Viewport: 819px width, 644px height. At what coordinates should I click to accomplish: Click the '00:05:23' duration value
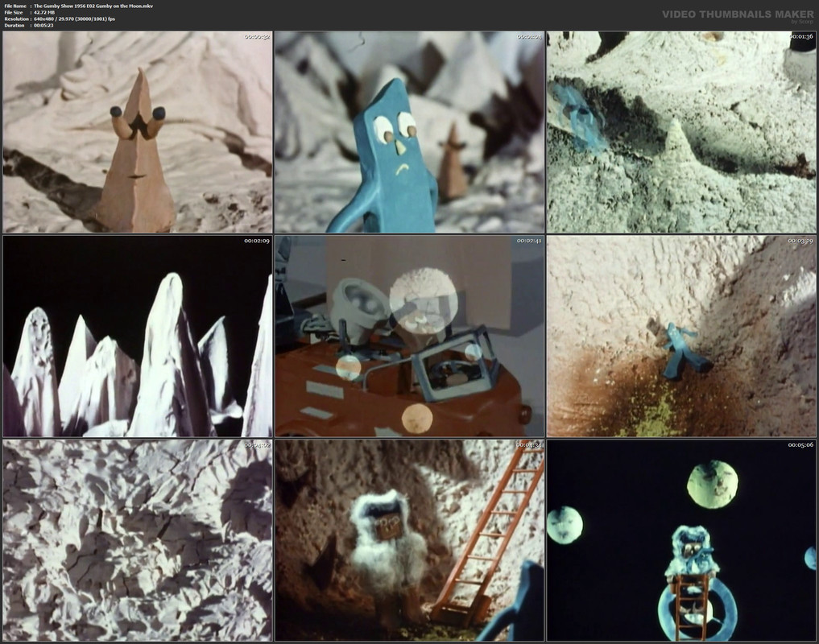(43, 25)
